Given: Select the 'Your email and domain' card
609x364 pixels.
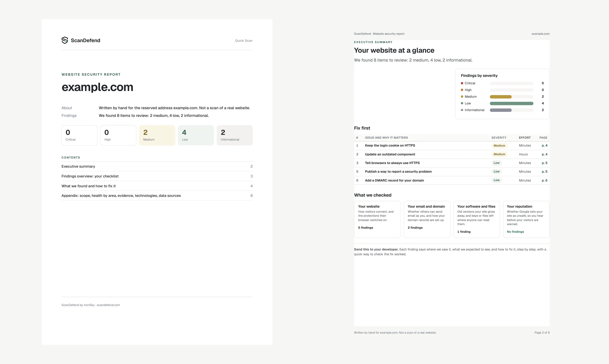Looking at the screenshot, I should tap(427, 219).
